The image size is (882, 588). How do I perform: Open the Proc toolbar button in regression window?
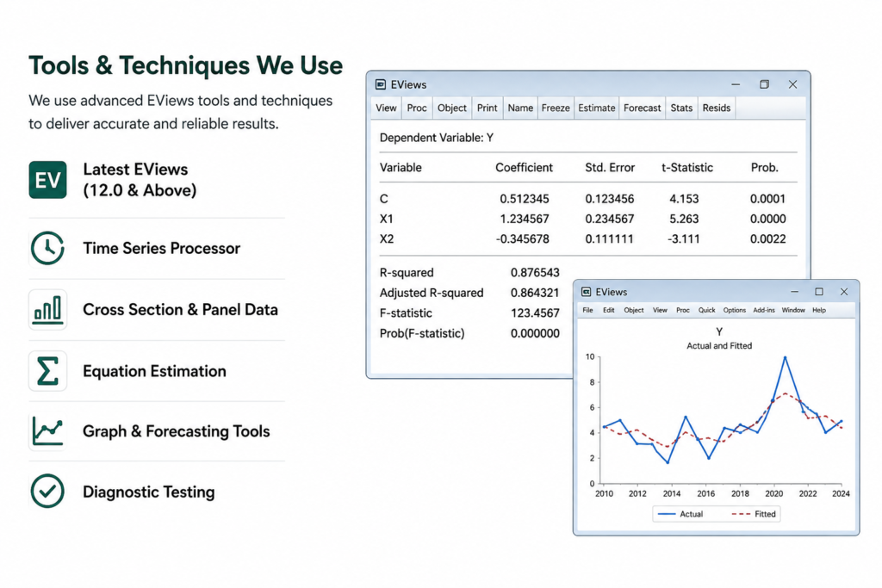click(x=417, y=108)
